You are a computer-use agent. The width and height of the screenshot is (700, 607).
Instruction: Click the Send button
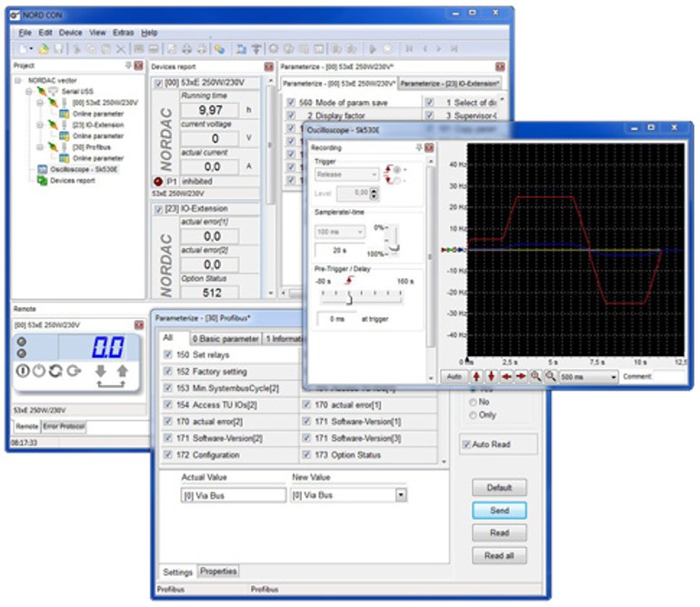point(499,511)
